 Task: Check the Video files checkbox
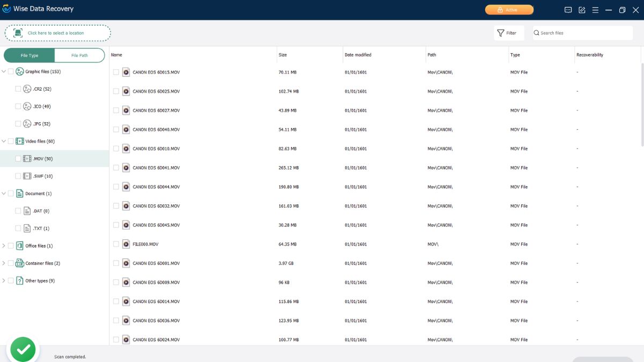pyautogui.click(x=11, y=141)
